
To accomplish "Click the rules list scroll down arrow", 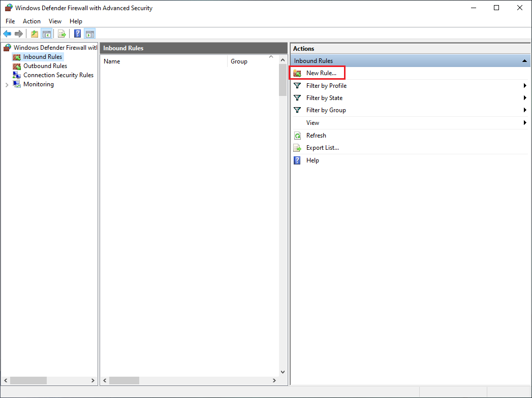I will (x=283, y=372).
